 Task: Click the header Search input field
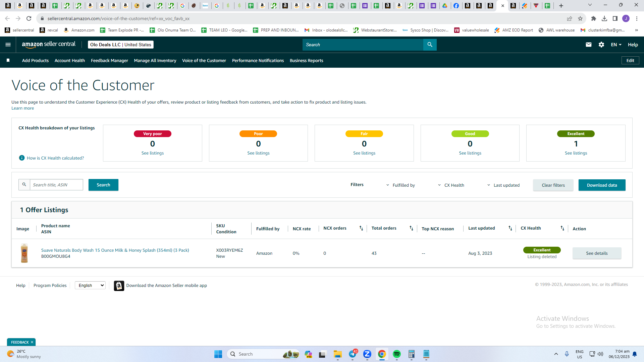click(x=363, y=45)
